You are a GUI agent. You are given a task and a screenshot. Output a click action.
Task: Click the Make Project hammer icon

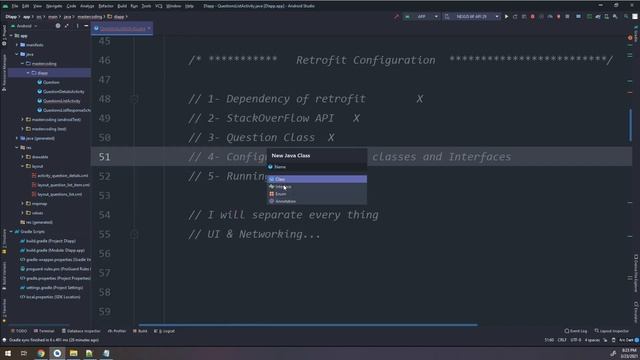point(396,17)
